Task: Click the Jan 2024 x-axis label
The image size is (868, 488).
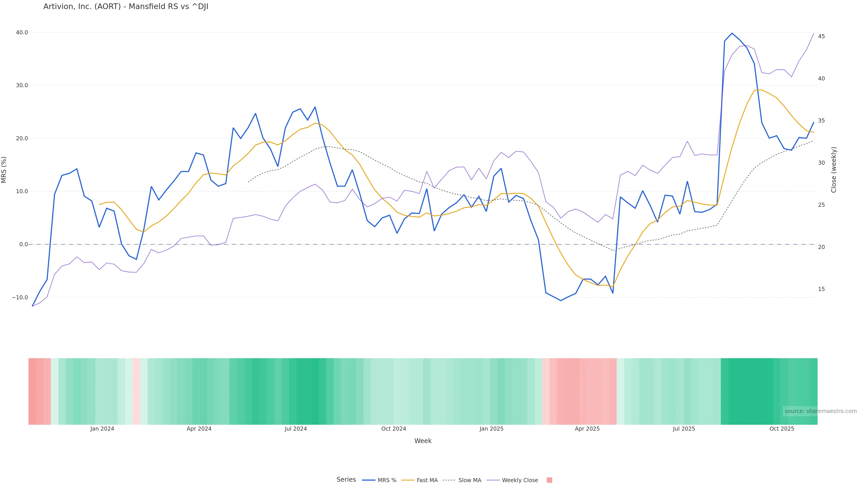Action: (x=102, y=429)
